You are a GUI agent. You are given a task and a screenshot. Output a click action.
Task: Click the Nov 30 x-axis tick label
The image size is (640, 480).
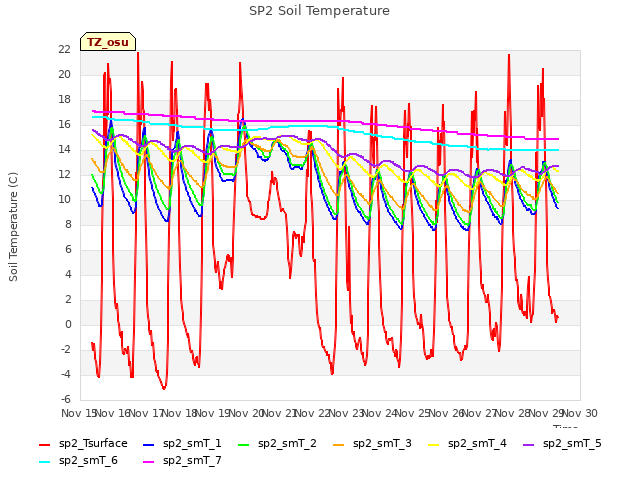[x=580, y=413]
